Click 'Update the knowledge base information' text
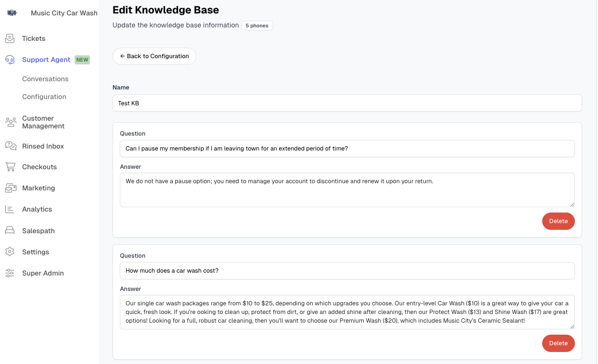The height and width of the screenshot is (364, 598). pos(176,25)
